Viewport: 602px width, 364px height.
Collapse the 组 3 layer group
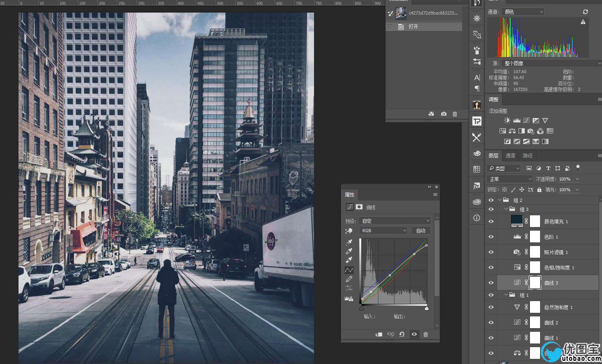(x=506, y=209)
